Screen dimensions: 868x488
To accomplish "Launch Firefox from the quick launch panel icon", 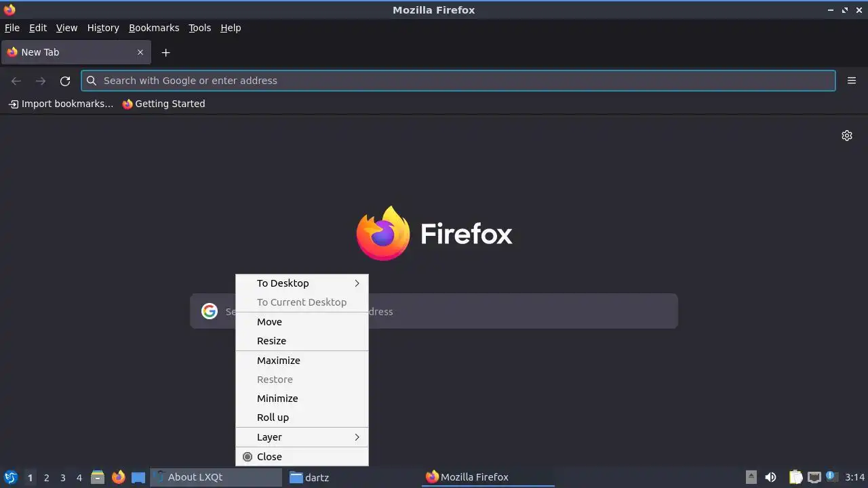I will point(118,477).
